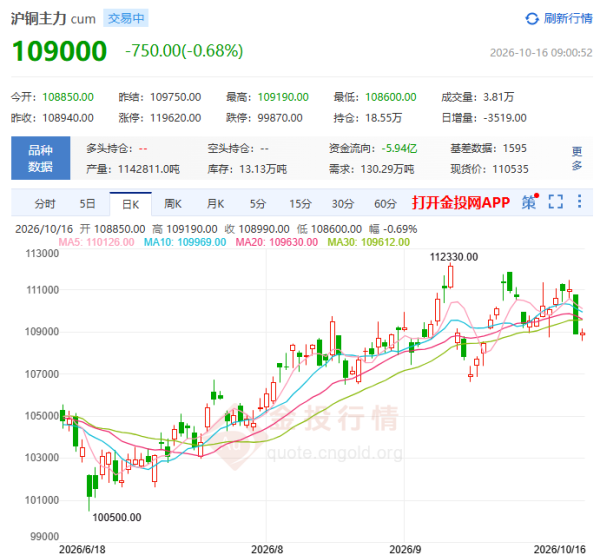This screenshot has width=600, height=555.
Task: Click the MA10: 109969.00 legend label
Action: coord(185,242)
